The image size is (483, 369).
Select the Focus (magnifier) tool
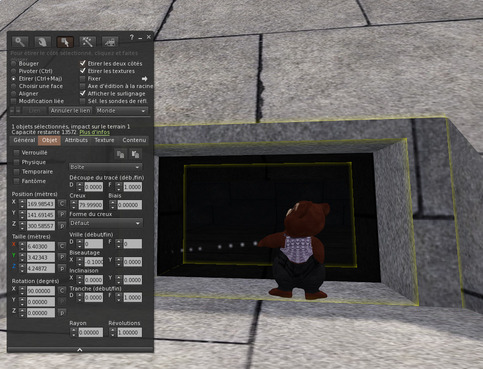pos(20,42)
